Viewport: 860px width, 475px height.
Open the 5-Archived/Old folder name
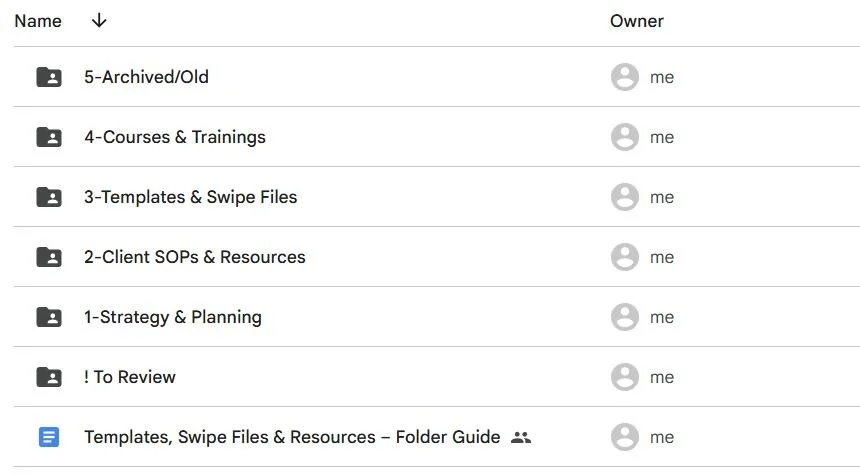pyautogui.click(x=146, y=77)
